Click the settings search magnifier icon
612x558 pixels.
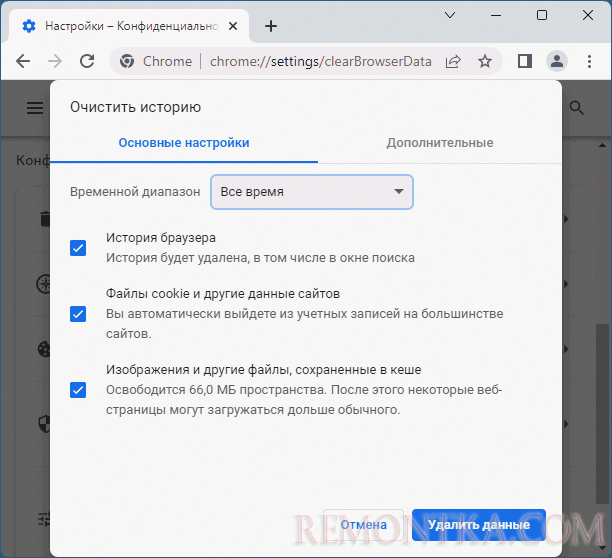[x=576, y=108]
